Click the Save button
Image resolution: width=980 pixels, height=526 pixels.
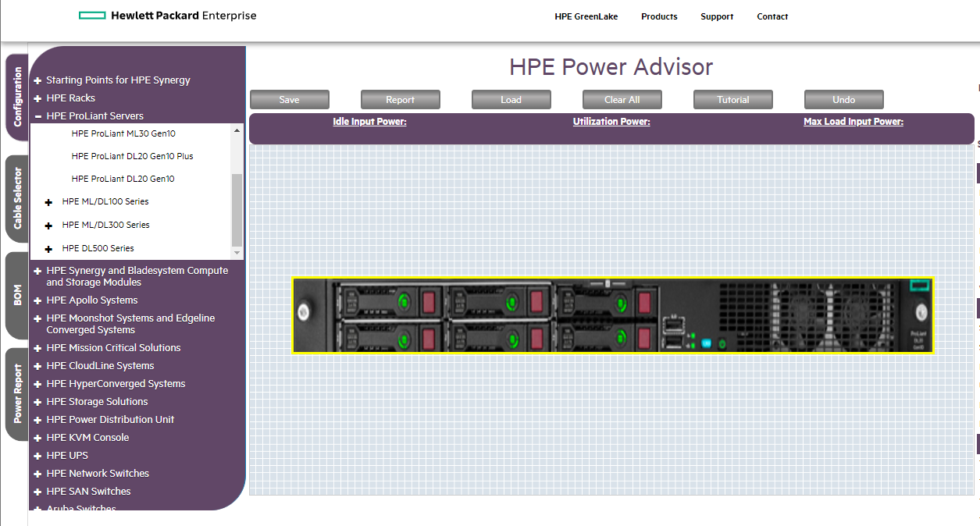[x=290, y=100]
